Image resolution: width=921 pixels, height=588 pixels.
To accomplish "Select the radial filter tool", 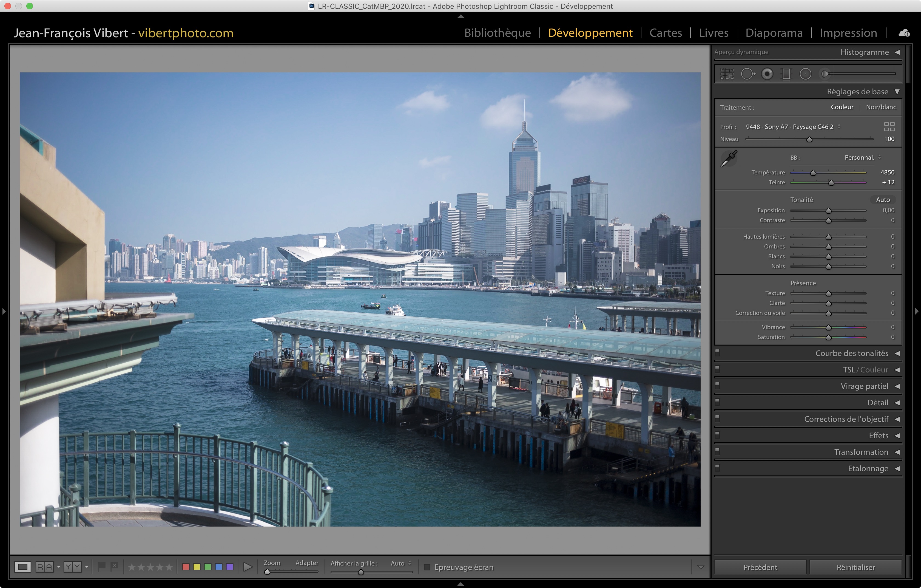I will [805, 74].
